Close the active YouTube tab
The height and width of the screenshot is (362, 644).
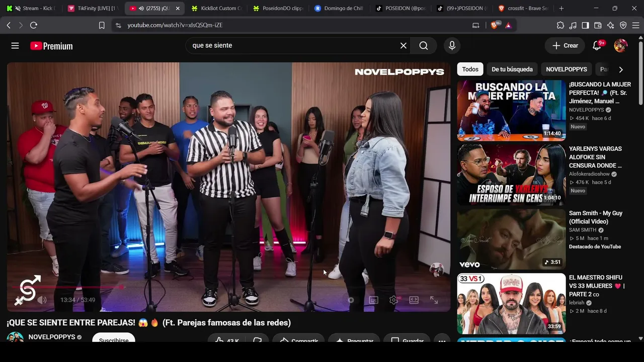(x=178, y=9)
